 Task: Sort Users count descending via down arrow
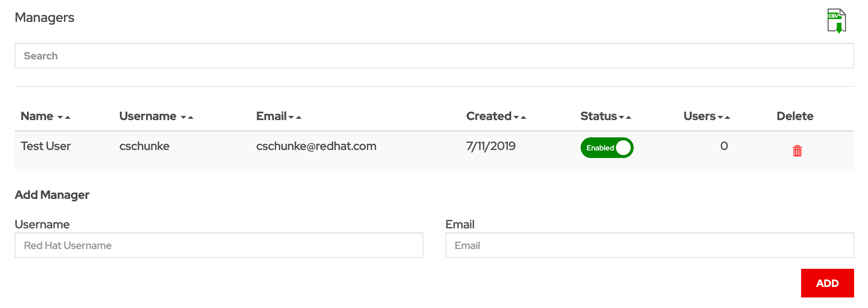click(720, 118)
